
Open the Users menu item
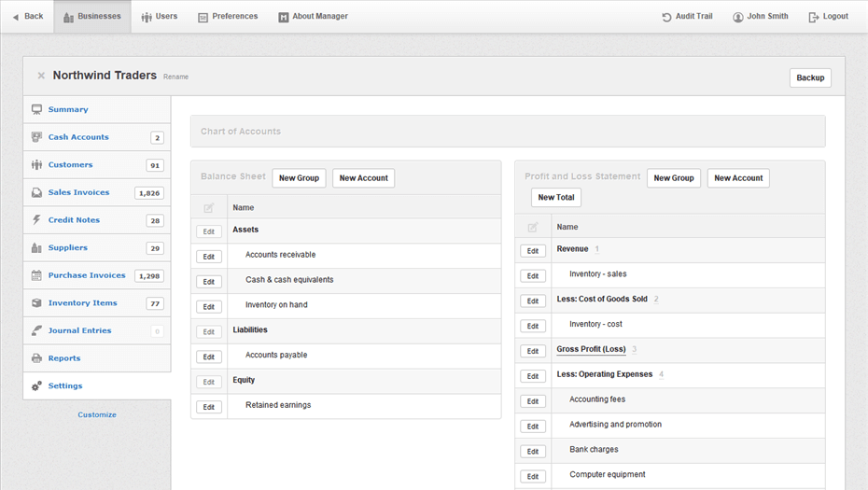[159, 17]
